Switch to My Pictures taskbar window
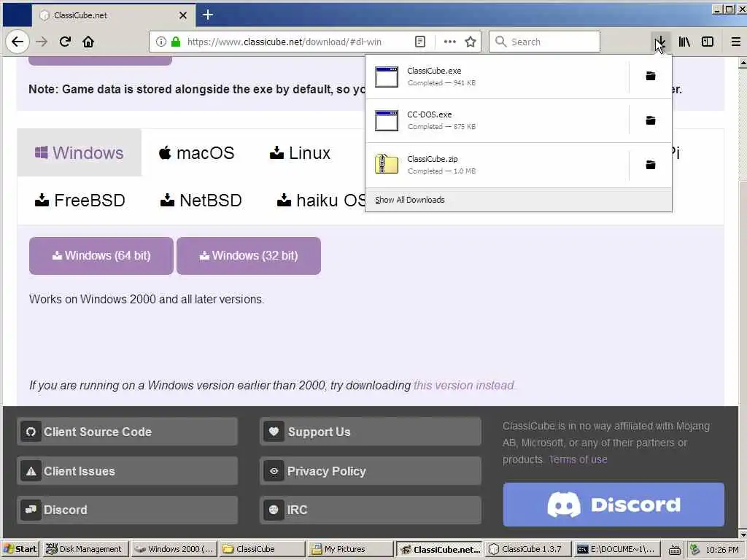This screenshot has width=747, height=560. click(x=350, y=549)
